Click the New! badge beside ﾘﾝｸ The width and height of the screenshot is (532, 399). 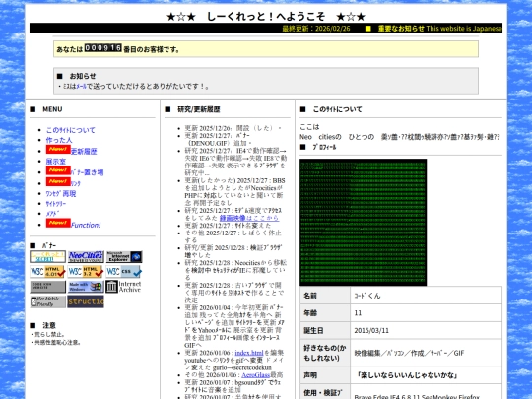58,181
